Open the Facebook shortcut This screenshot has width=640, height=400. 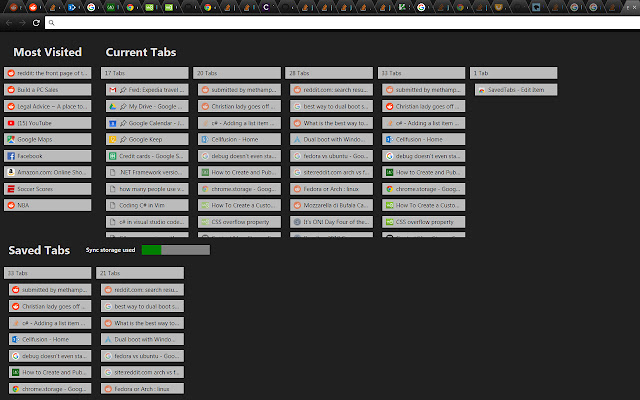(48, 156)
